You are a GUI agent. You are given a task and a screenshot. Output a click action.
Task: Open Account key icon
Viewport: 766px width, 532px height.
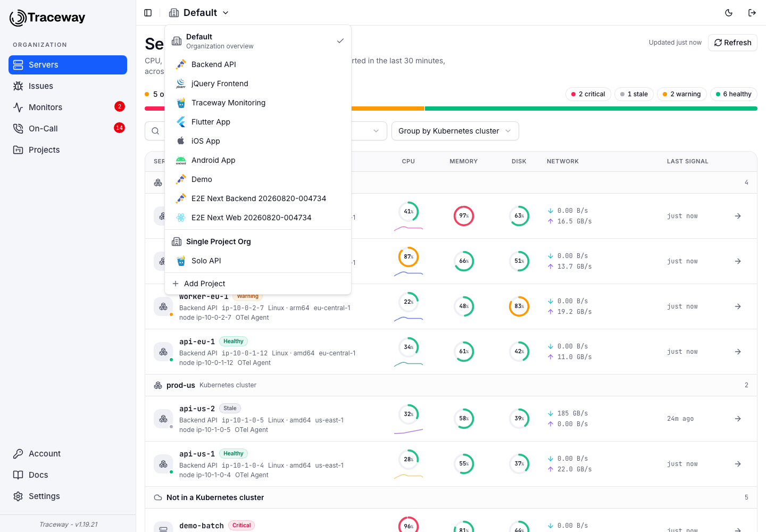(x=18, y=454)
